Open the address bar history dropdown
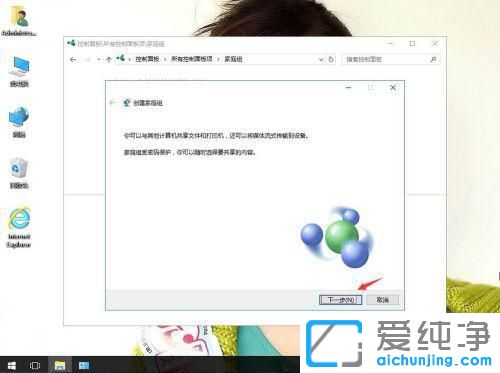The width and height of the screenshot is (500, 373). [321, 60]
